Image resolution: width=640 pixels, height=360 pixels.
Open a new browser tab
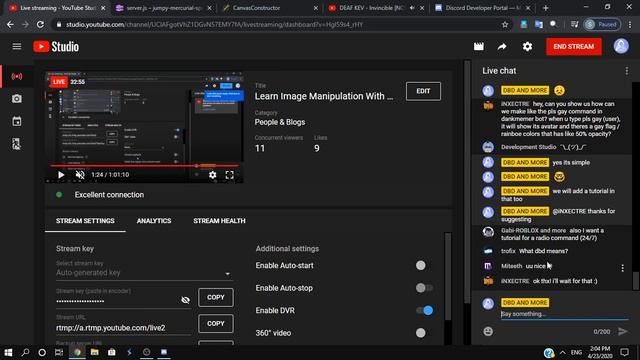[545, 8]
